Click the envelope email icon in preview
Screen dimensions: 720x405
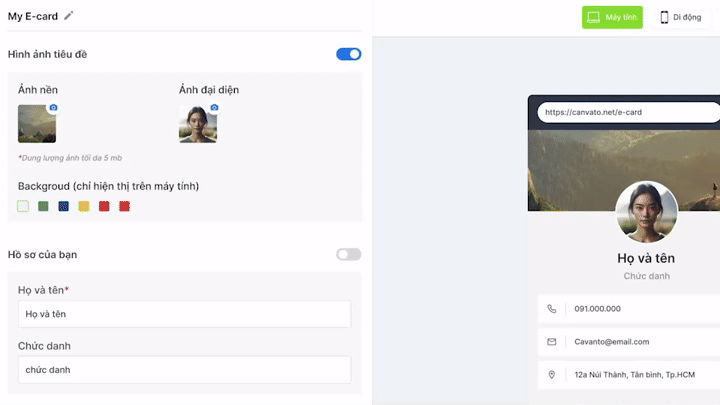tap(551, 342)
